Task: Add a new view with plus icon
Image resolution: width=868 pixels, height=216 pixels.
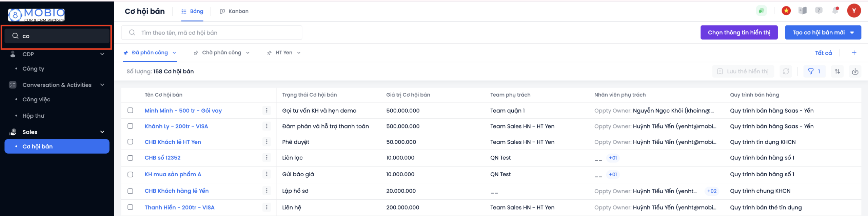Action: pos(854,53)
